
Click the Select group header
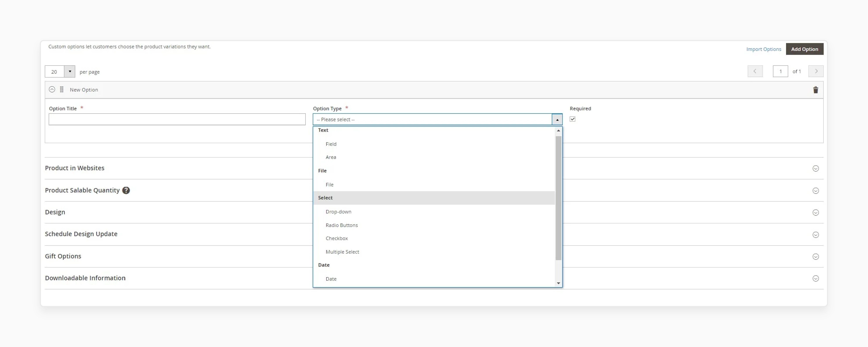click(434, 198)
